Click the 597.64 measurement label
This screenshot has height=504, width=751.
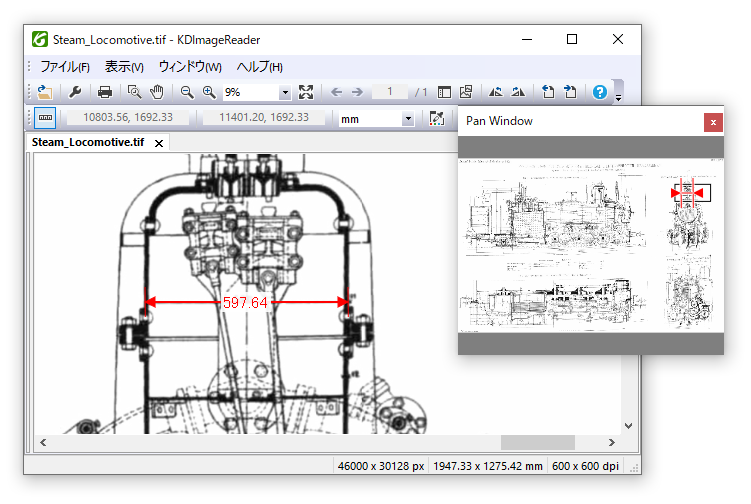point(245,303)
